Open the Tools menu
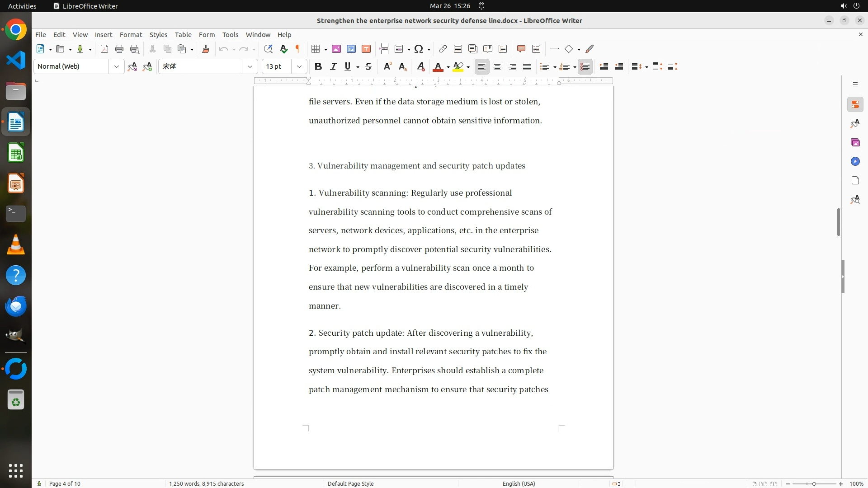The height and width of the screenshot is (488, 868). tap(230, 35)
